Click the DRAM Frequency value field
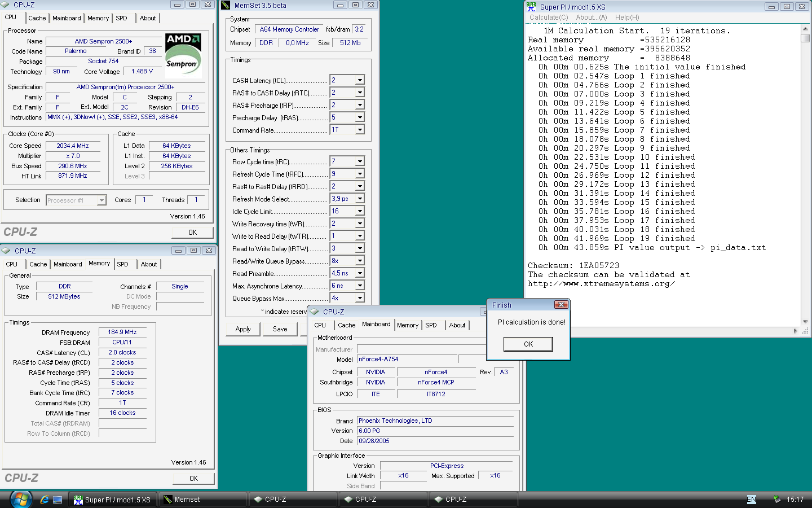This screenshot has height=508, width=812. [122, 332]
